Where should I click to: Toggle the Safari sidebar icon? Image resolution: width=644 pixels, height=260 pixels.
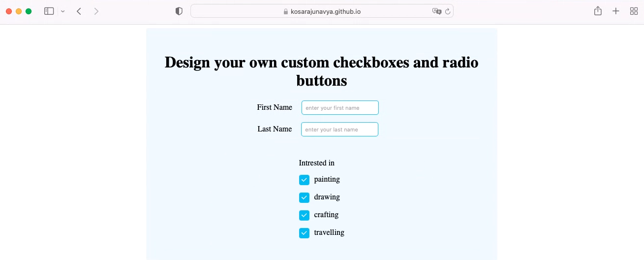tap(49, 11)
